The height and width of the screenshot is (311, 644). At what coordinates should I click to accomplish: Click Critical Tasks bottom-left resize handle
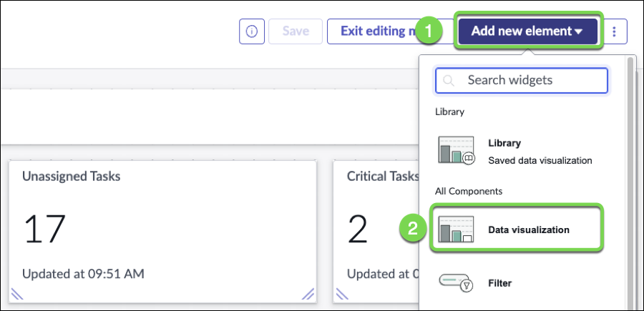(342, 292)
